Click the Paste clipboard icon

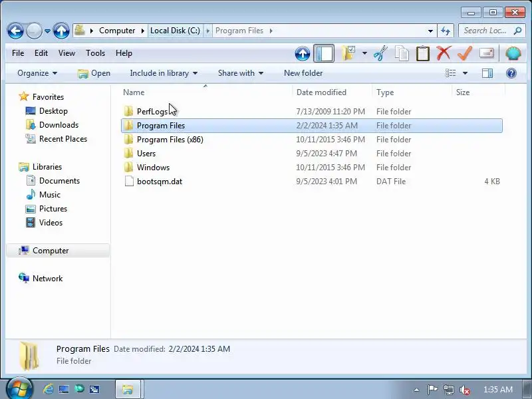[423, 53]
